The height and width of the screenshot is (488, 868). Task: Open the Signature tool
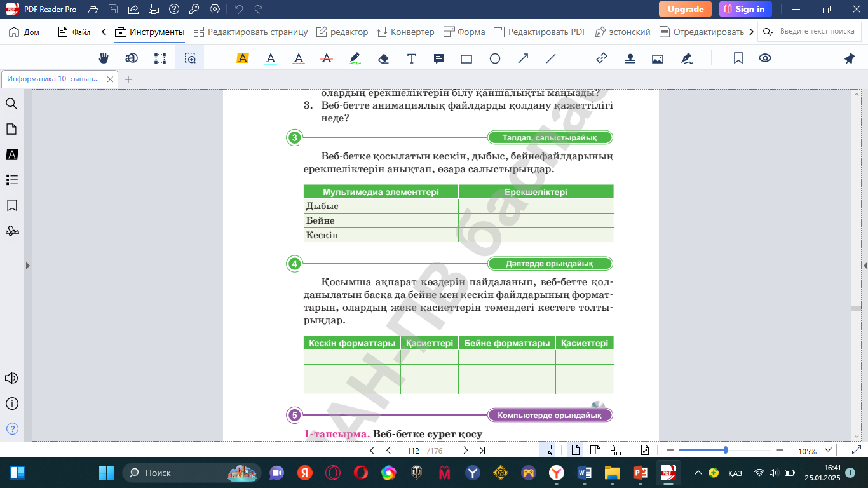click(x=686, y=58)
